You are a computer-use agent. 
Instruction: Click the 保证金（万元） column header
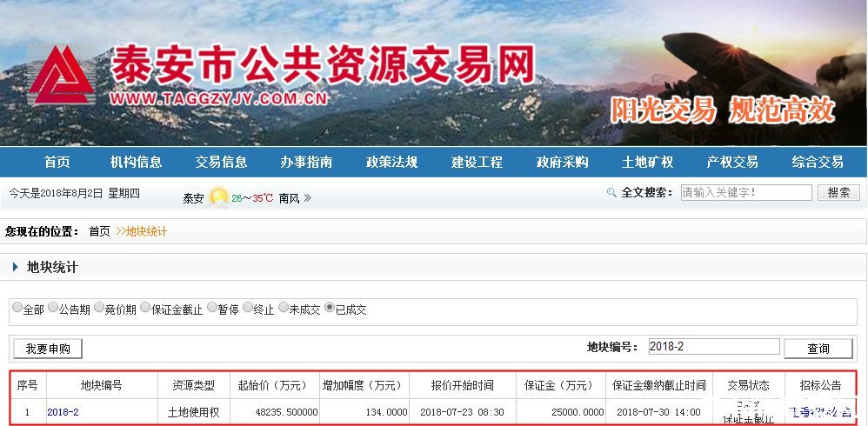pyautogui.click(x=561, y=385)
